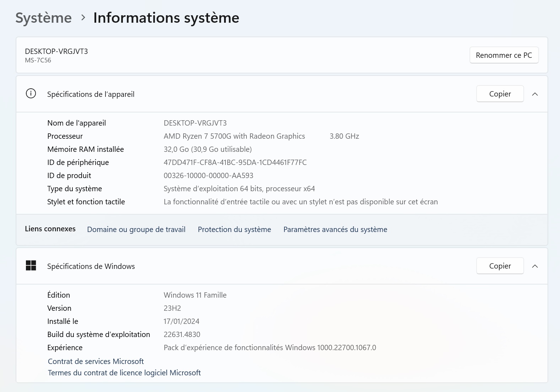Image resolution: width=560 pixels, height=392 pixels.
Task: Click the install date 17/01/2024
Action: point(181,321)
